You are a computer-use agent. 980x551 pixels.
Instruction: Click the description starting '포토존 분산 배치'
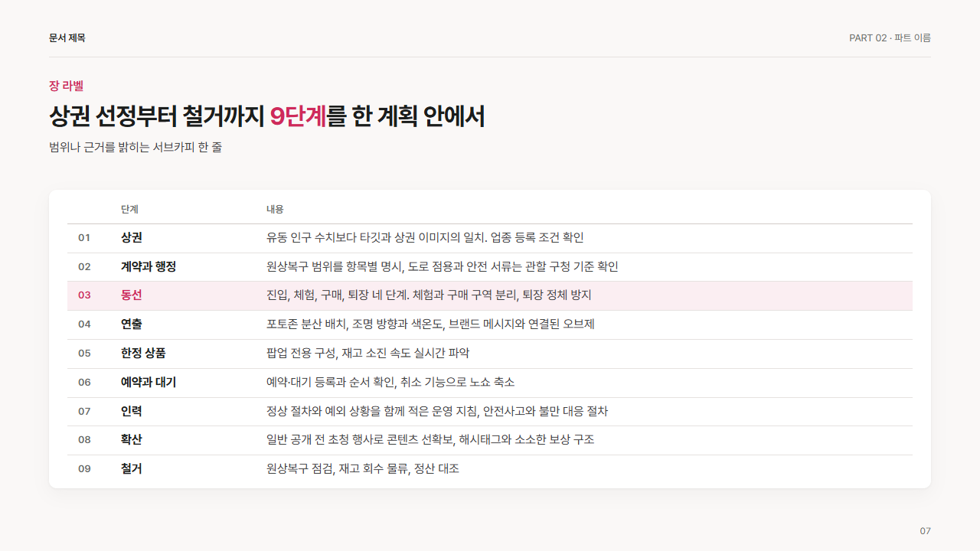pos(430,324)
